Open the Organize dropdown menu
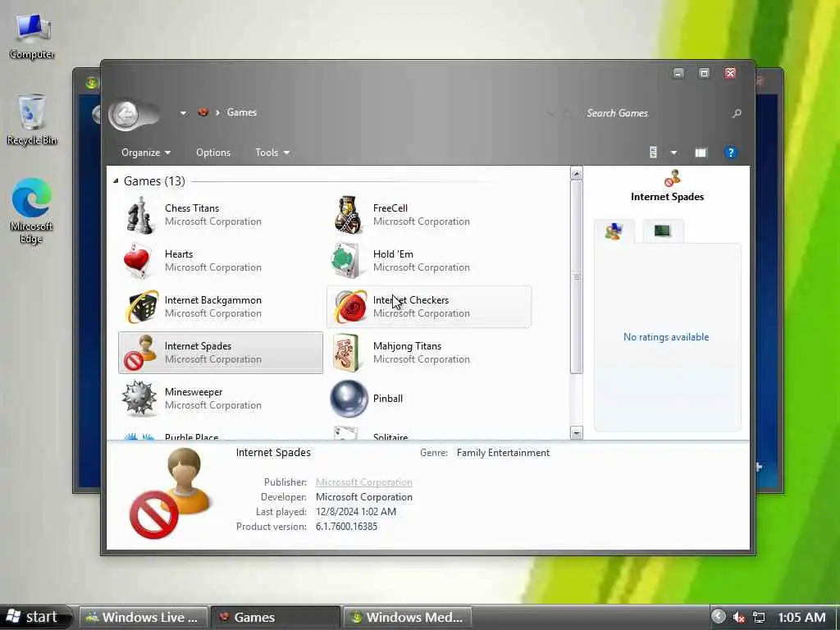840x630 pixels. tap(146, 153)
